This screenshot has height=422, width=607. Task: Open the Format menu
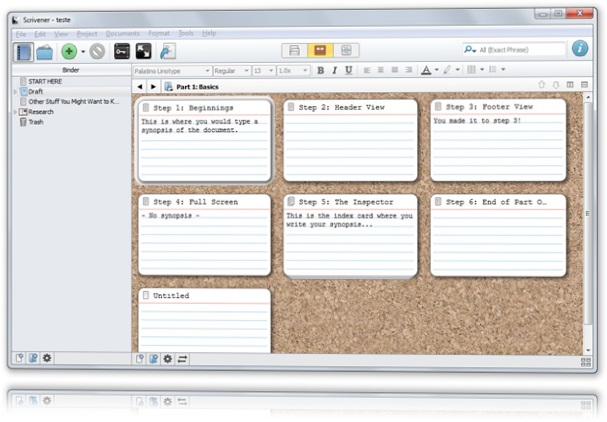point(159,33)
